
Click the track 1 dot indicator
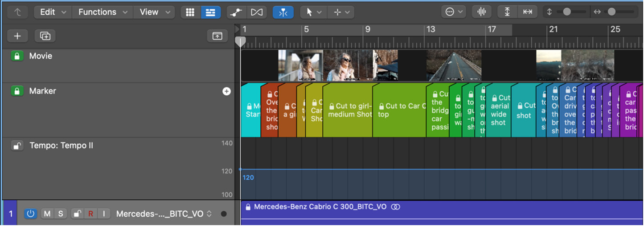[224, 214]
